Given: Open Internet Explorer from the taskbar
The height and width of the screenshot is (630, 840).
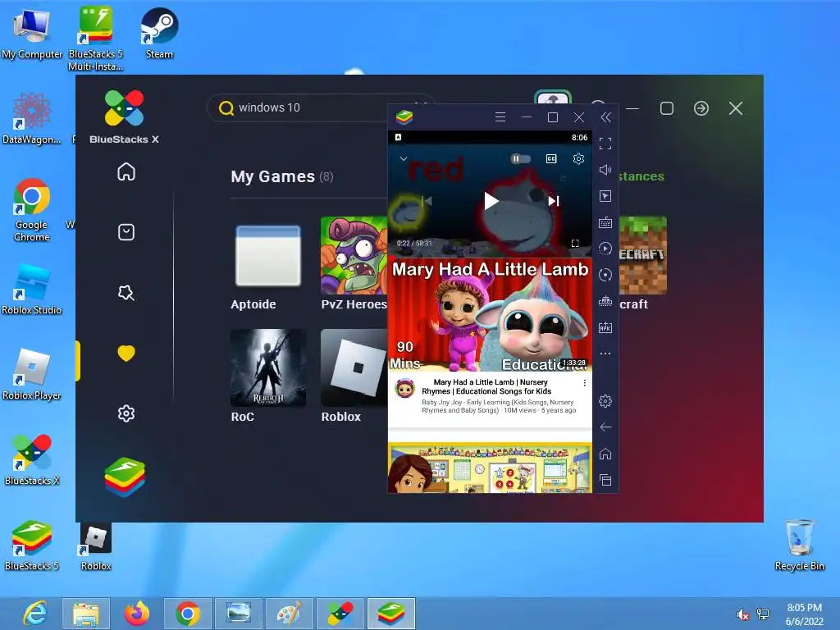Looking at the screenshot, I should click(x=35, y=614).
